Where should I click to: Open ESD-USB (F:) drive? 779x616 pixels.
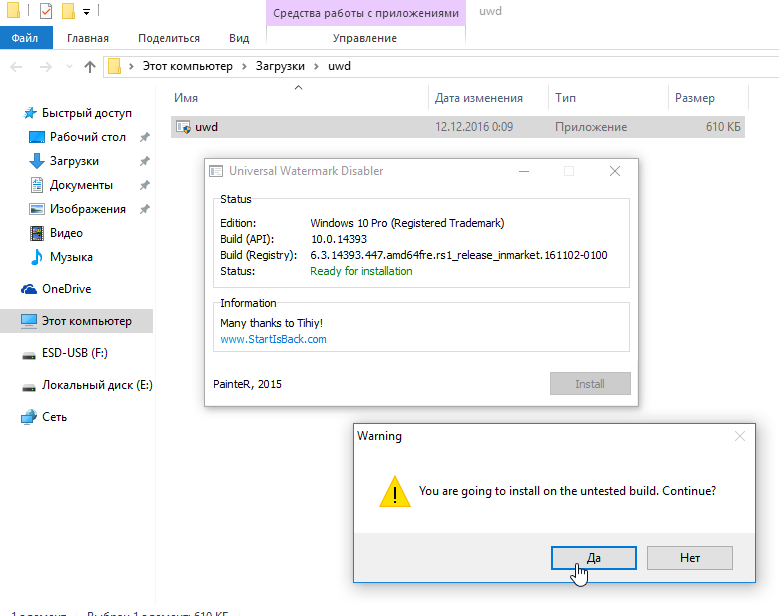tap(75, 353)
